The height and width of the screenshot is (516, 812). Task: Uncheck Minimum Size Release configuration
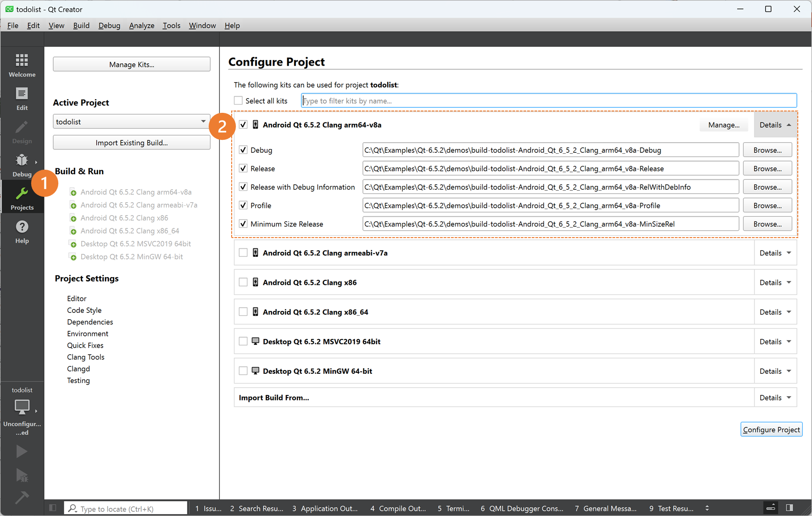pos(243,224)
